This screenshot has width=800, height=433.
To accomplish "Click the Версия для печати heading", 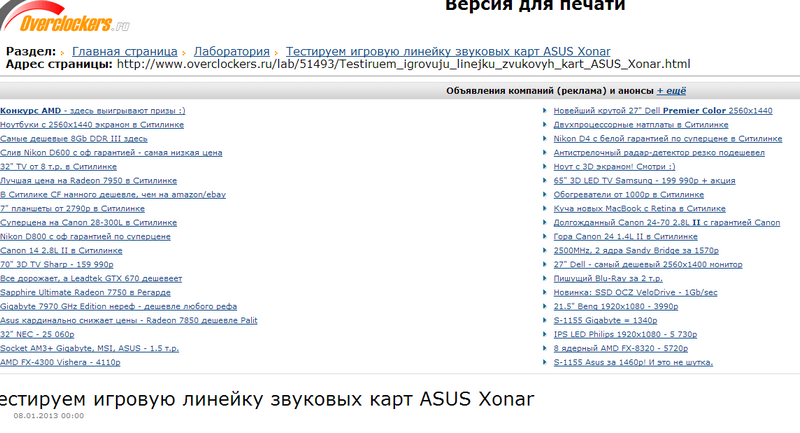I will pyautogui.click(x=535, y=6).
